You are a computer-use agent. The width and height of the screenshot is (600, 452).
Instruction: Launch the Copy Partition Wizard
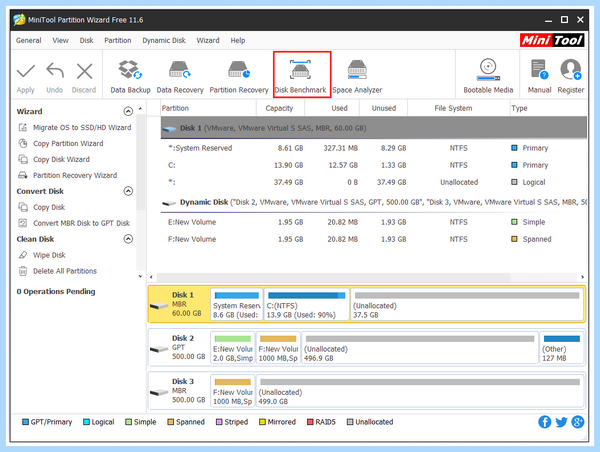(x=61, y=144)
